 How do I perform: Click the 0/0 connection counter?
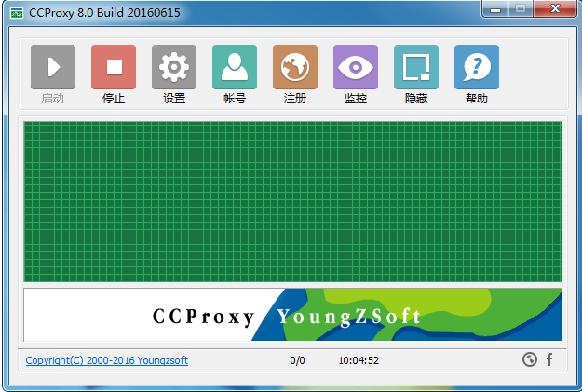pyautogui.click(x=297, y=360)
